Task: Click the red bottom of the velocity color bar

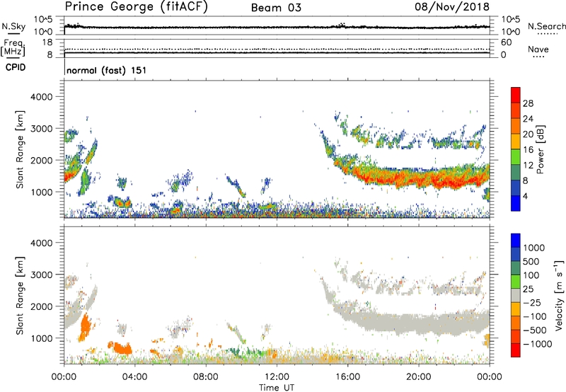Action: tap(516, 350)
